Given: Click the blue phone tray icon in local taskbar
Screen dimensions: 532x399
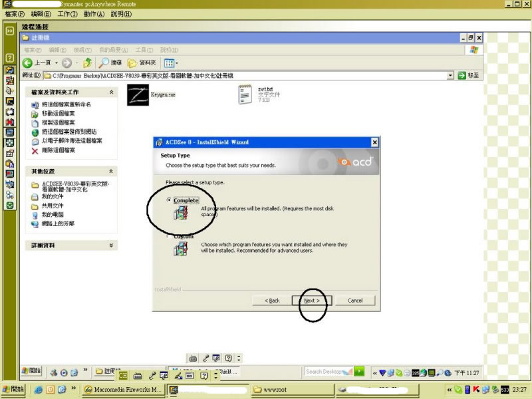Looking at the screenshot, I should 467,390.
